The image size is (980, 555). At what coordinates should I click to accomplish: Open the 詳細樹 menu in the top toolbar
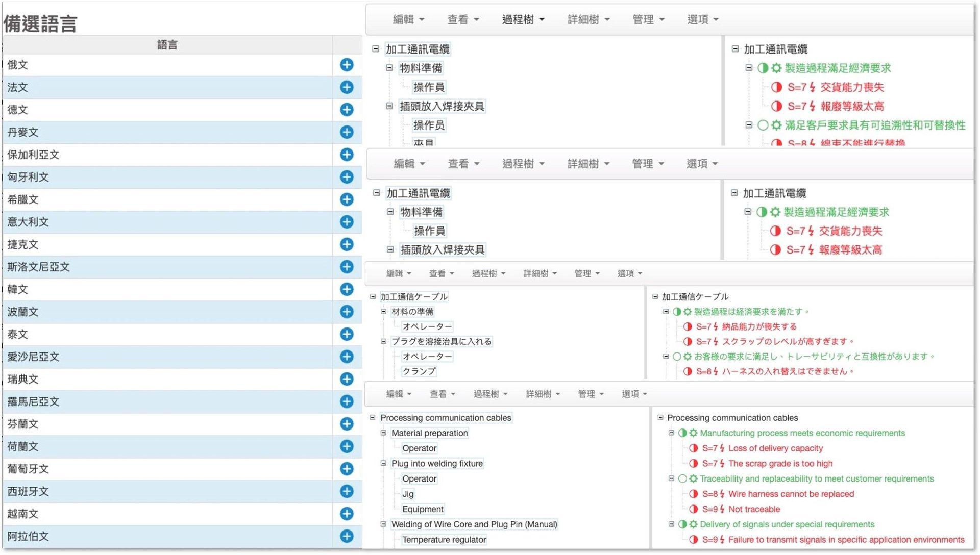point(588,19)
